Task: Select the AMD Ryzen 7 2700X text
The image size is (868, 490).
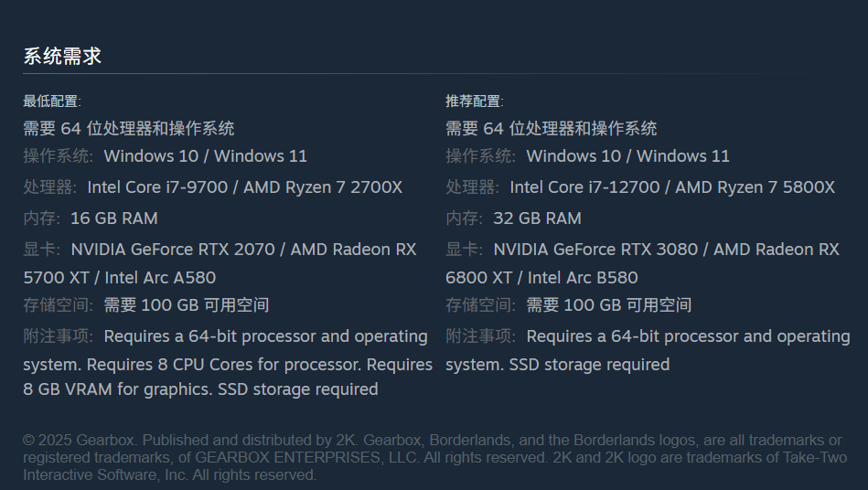Action: point(323,187)
